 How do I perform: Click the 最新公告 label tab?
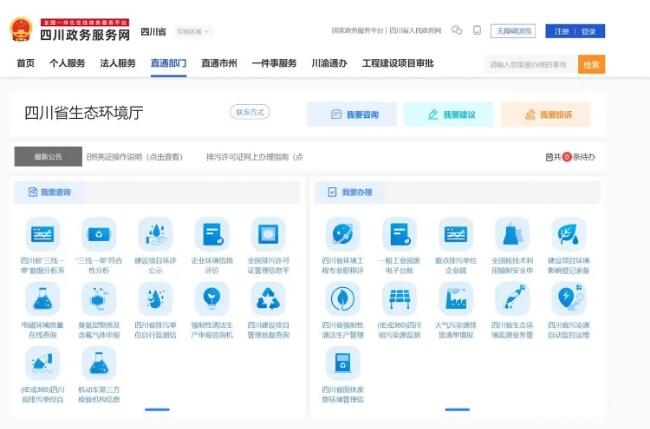[x=48, y=157]
